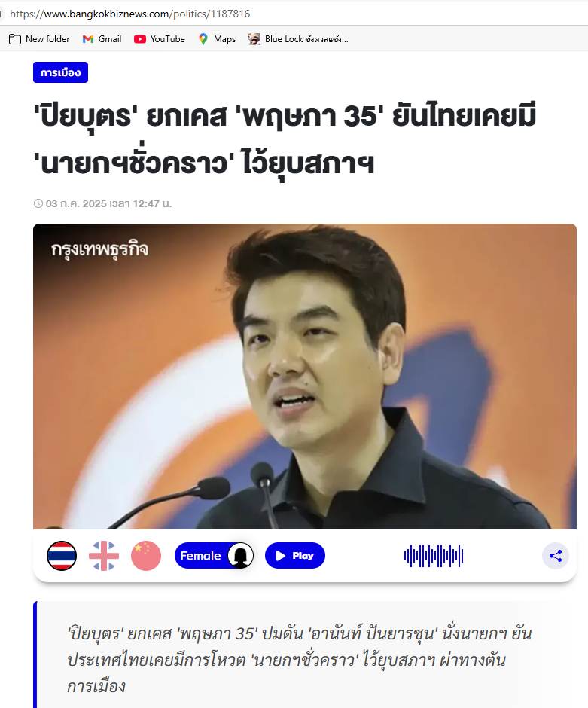Click the article's main photo
This screenshot has height=708, width=588.
[305, 376]
